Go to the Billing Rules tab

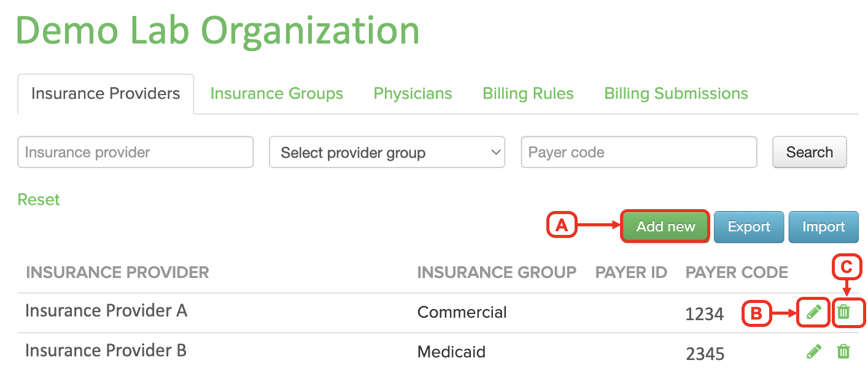coord(529,94)
